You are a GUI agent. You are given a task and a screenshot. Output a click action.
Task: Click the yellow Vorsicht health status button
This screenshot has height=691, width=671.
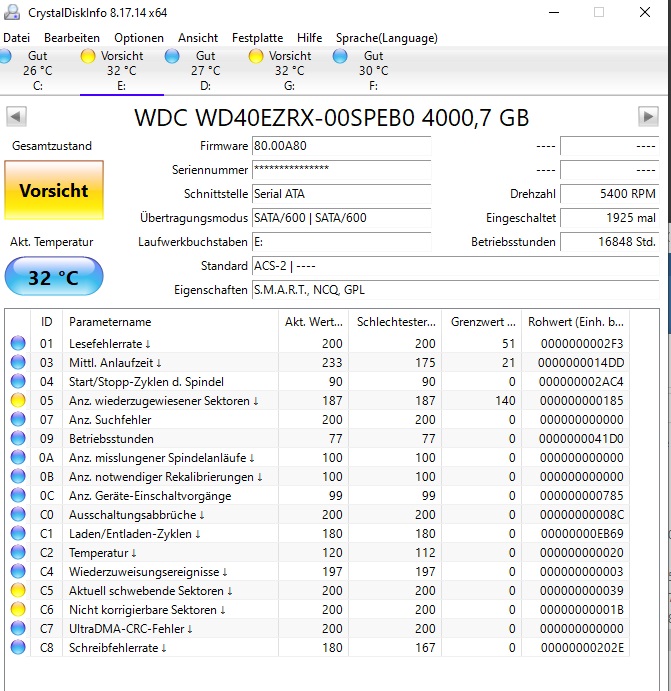[x=54, y=190]
